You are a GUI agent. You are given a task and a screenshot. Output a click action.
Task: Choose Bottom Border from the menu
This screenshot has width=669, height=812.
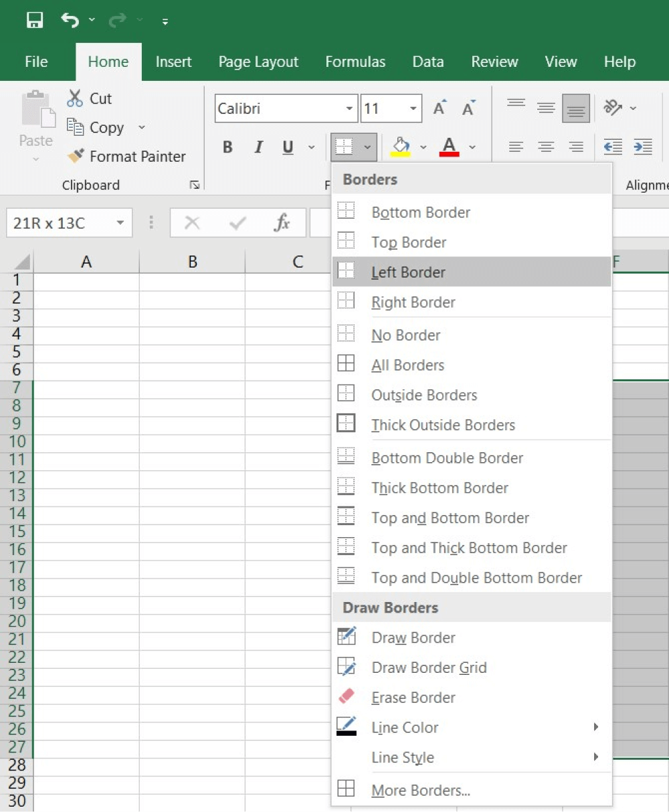click(472, 213)
